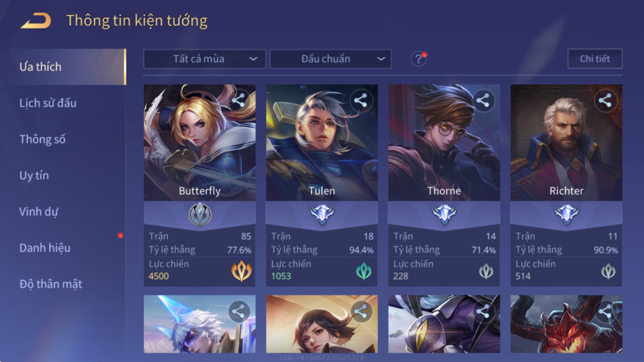This screenshot has width=644, height=362.
Task: Share the Butterfly hero card
Action: point(238,100)
